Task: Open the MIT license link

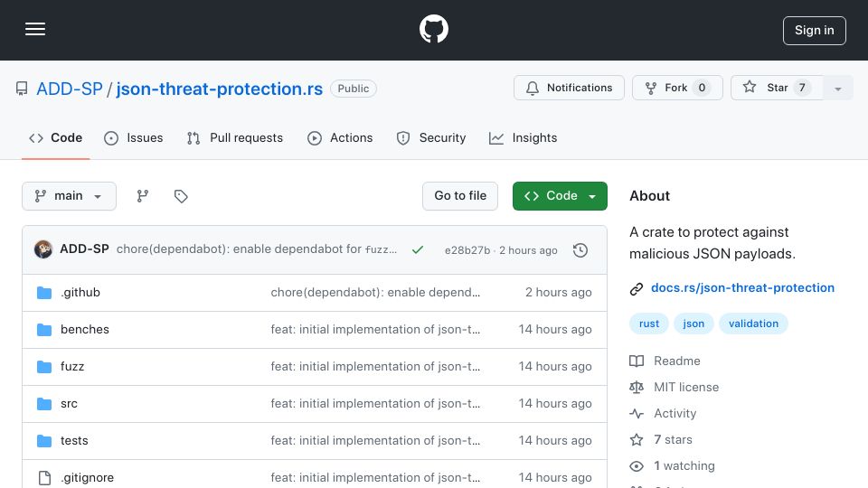Action: 686,388
